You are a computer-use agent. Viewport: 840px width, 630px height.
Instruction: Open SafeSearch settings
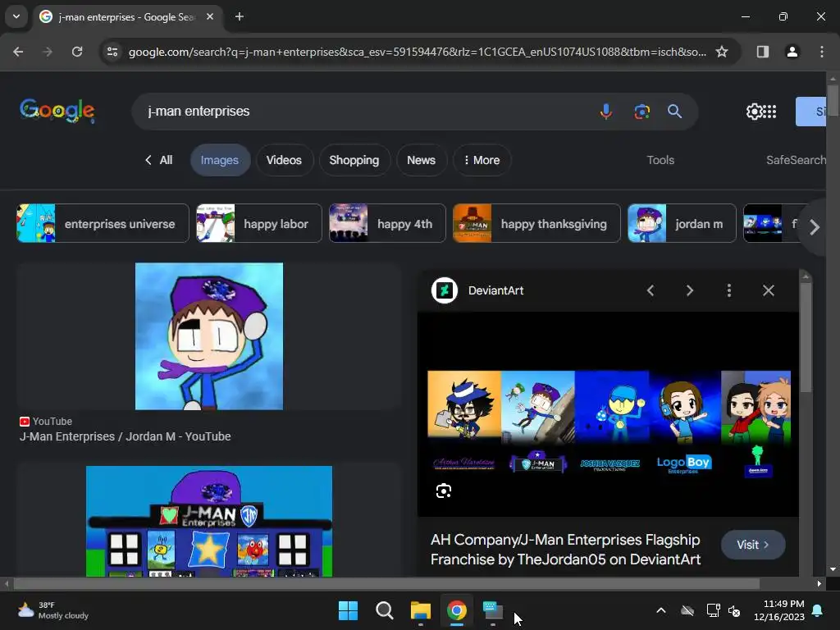(796, 160)
